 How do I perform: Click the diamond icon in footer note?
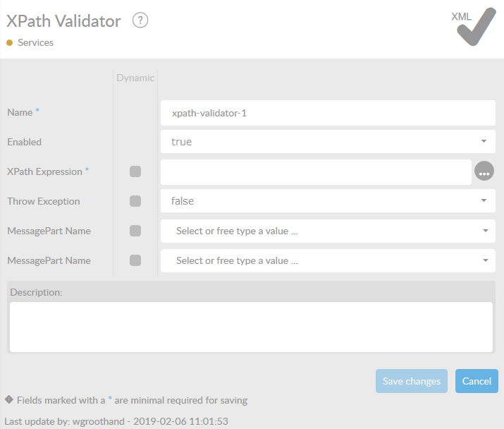[8, 399]
